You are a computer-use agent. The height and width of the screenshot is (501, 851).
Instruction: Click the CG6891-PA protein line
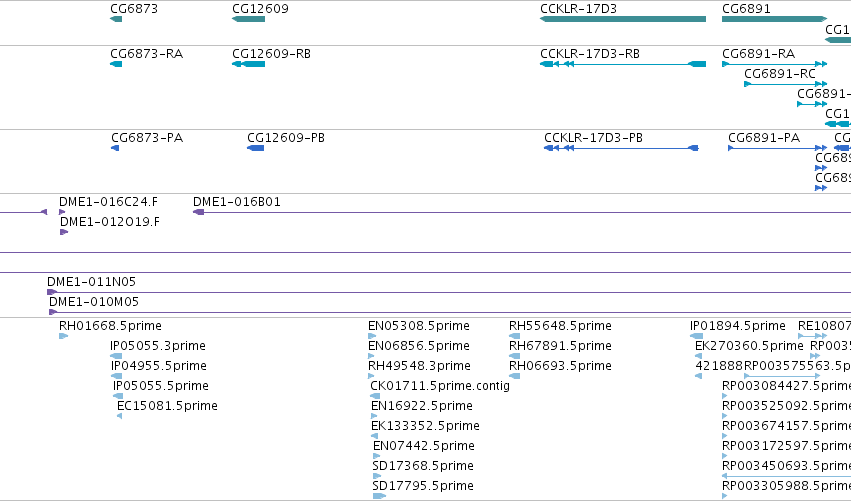(x=777, y=148)
